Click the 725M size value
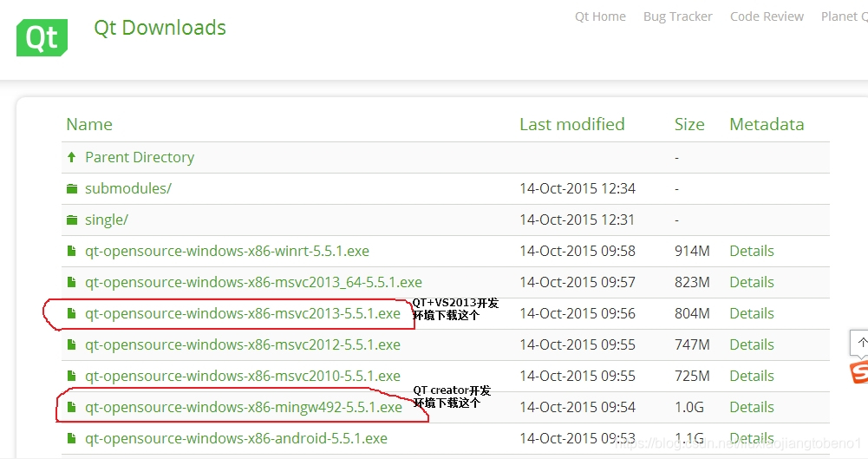868x459 pixels. [x=692, y=376]
